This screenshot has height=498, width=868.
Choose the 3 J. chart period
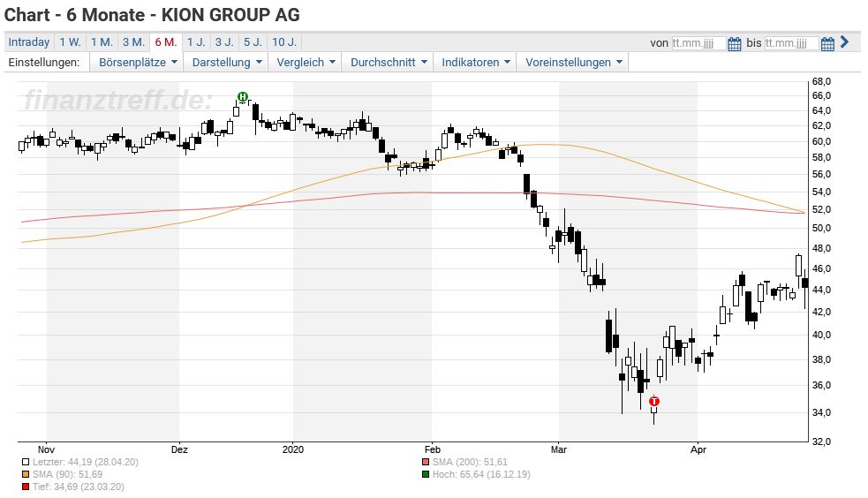224,42
